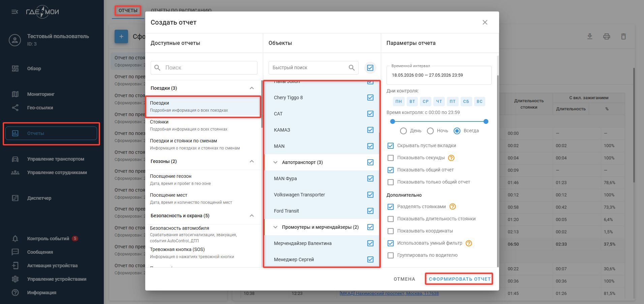The height and width of the screenshot is (304, 644).
Task: Click the download icon above the table
Action: point(590,36)
